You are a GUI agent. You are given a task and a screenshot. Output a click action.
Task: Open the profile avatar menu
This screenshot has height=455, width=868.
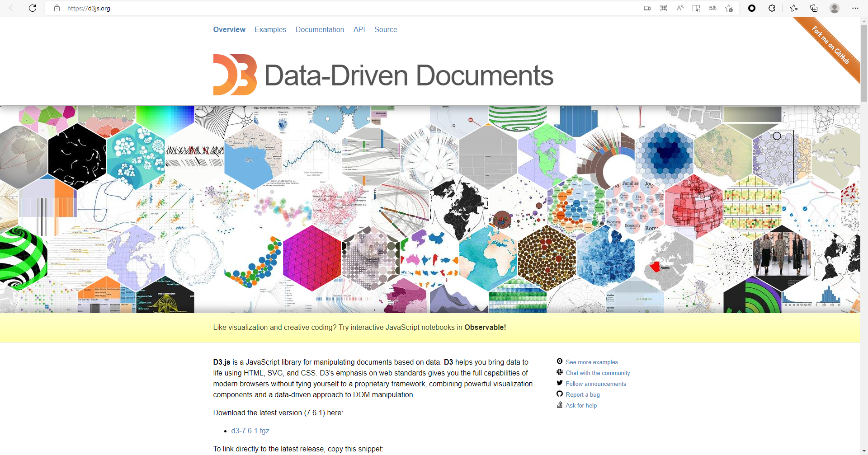(835, 8)
